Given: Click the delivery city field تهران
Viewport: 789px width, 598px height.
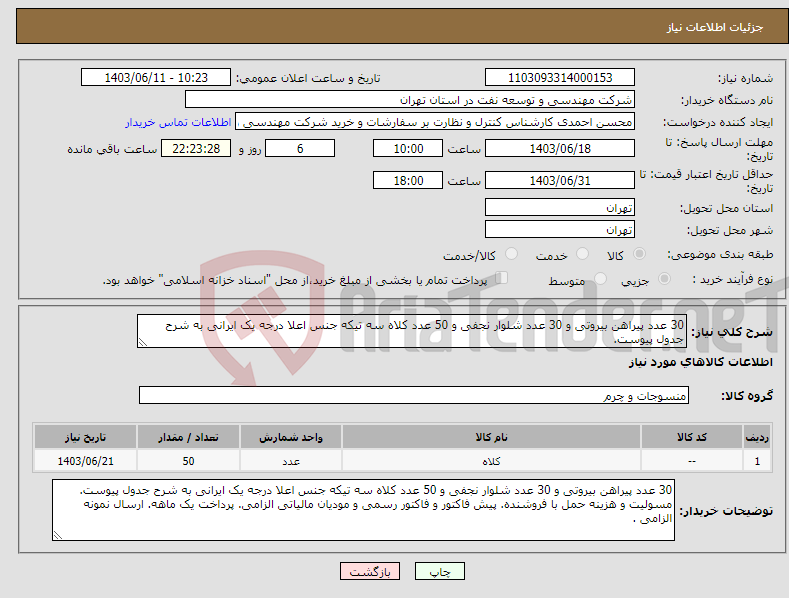Looking at the screenshot, I should point(560,230).
